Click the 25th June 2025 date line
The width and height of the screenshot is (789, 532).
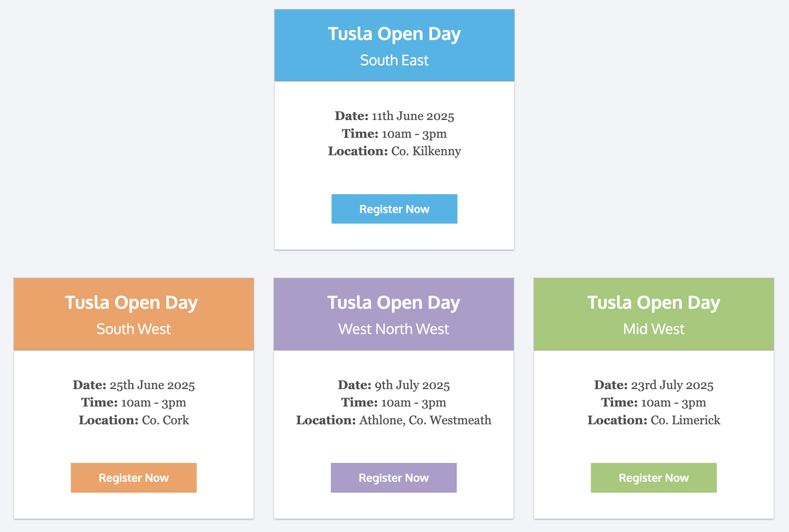[x=133, y=385]
